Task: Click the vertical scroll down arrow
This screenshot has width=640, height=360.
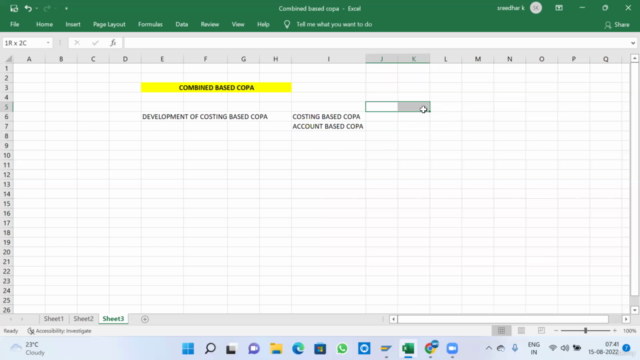Action: (635, 310)
